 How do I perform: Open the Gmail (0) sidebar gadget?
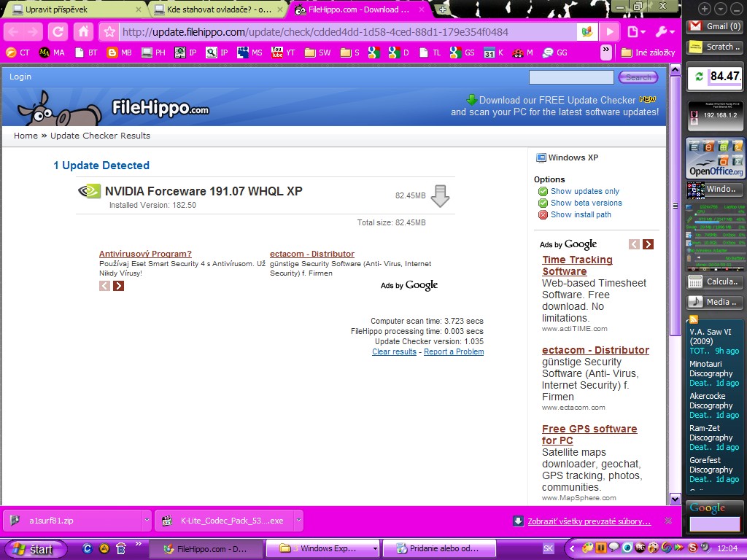[713, 26]
